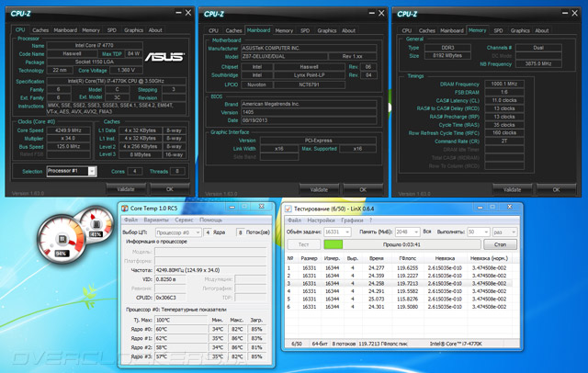Image resolution: width=588 pixels, height=373 pixels.
Task: Click the small memory gauge gadget
Action: click(96, 224)
